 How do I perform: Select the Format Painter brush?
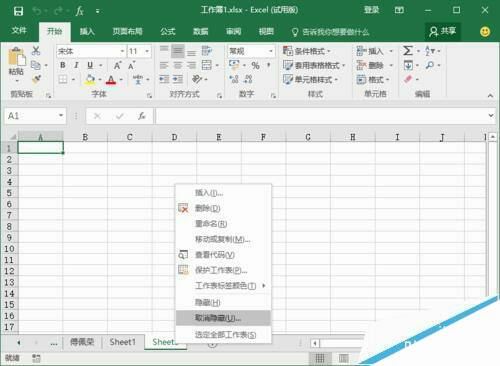click(36, 79)
